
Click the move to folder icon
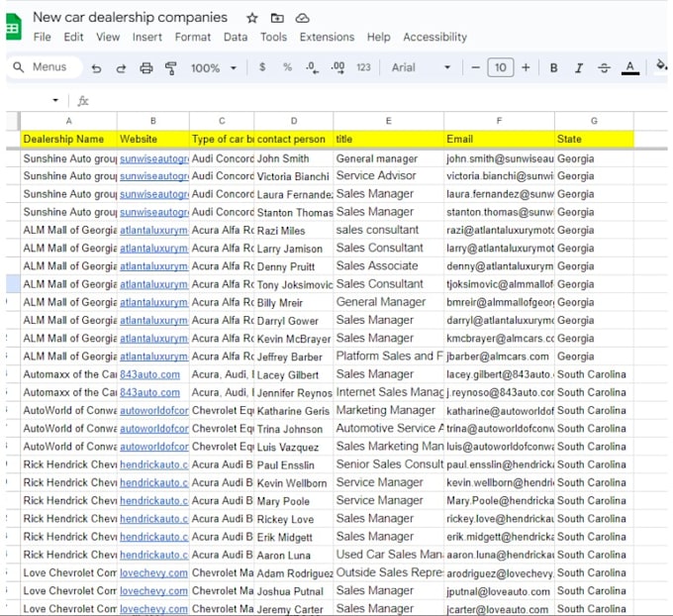tap(277, 18)
